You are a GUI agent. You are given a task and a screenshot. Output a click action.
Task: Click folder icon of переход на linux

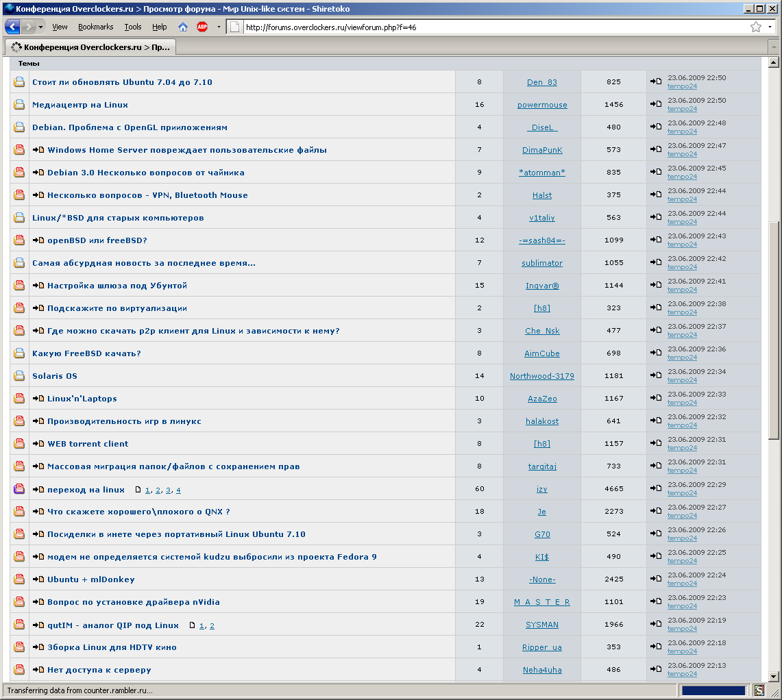(x=19, y=488)
